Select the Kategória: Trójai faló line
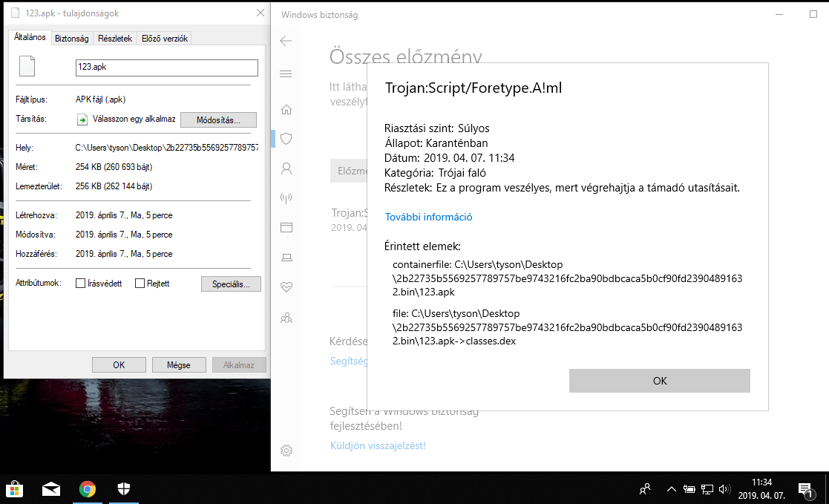 point(435,173)
